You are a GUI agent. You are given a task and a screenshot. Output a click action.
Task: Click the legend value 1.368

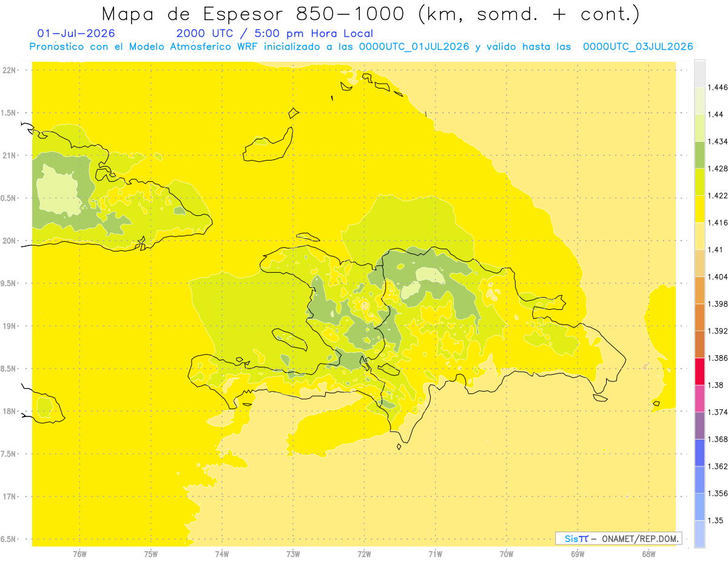(718, 439)
